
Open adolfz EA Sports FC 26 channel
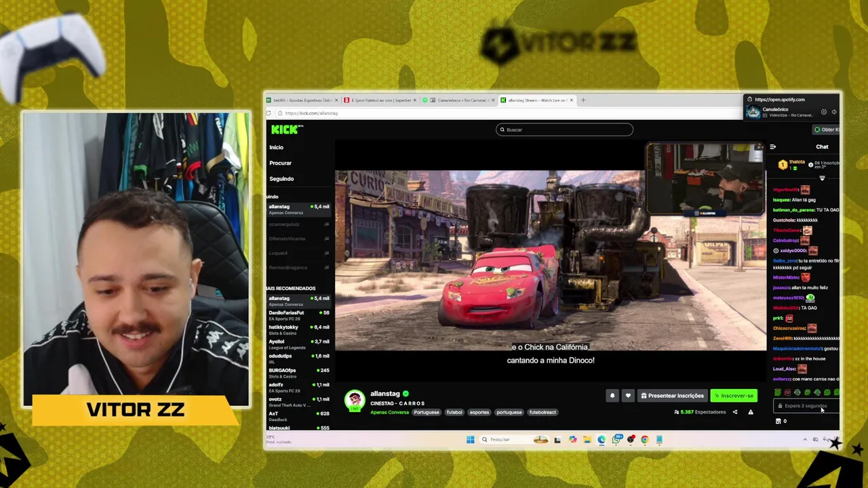[x=298, y=387]
